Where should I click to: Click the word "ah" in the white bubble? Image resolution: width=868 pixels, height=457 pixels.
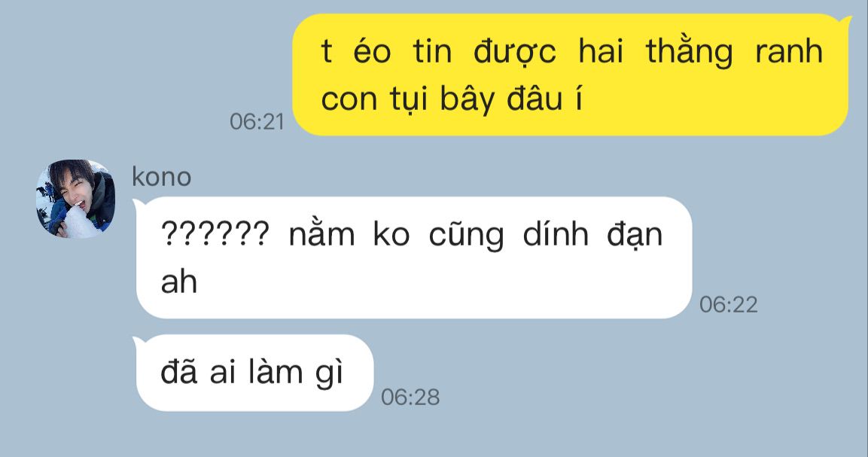pyautogui.click(x=179, y=282)
